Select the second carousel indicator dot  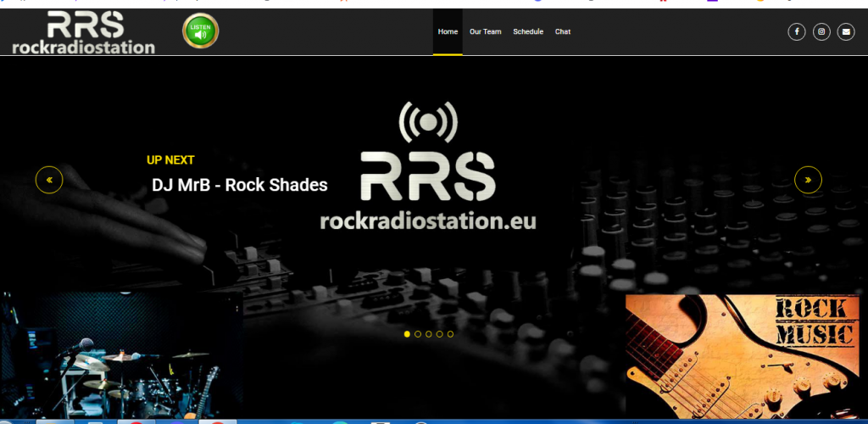tap(418, 334)
